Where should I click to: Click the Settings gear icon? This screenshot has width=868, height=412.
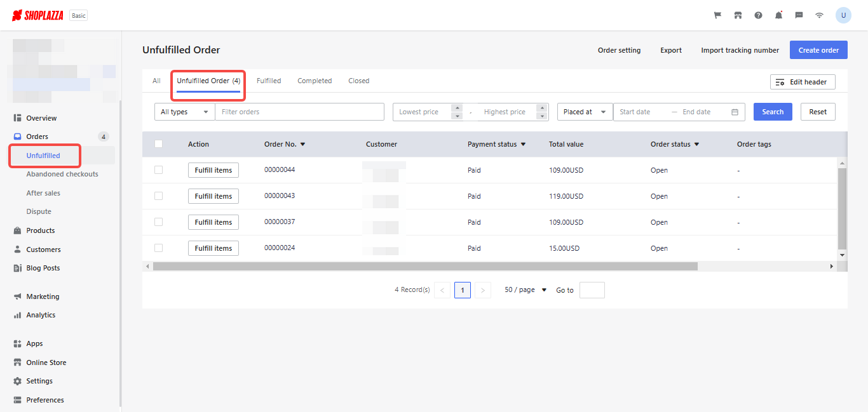pyautogui.click(x=18, y=381)
